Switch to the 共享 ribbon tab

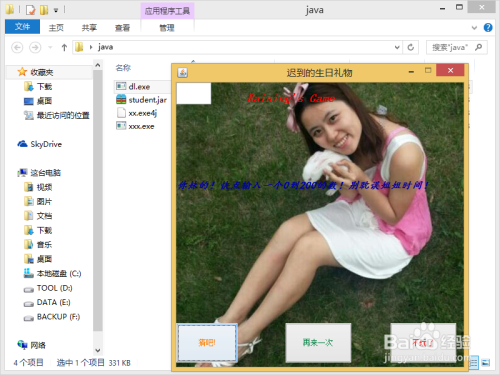89,28
